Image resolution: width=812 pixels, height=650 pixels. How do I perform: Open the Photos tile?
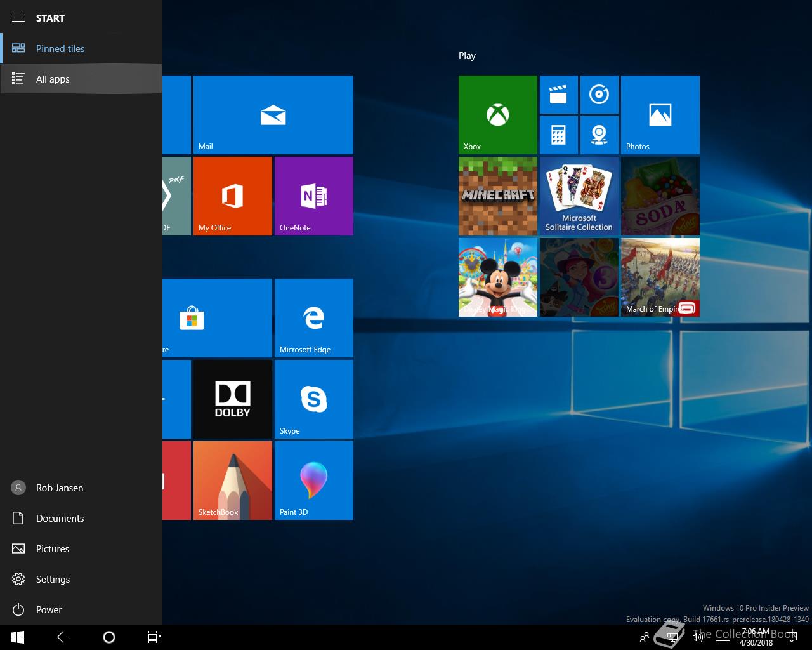(x=660, y=115)
